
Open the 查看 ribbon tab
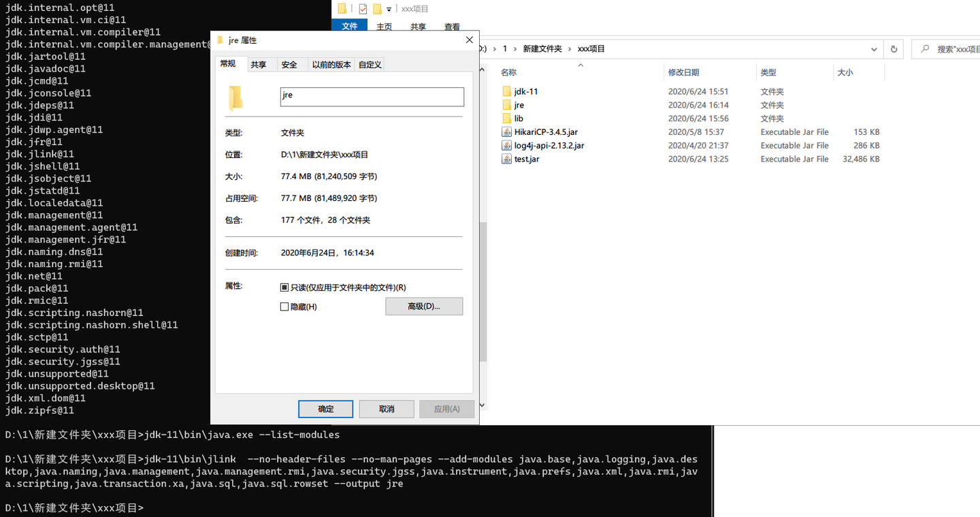pyautogui.click(x=453, y=26)
